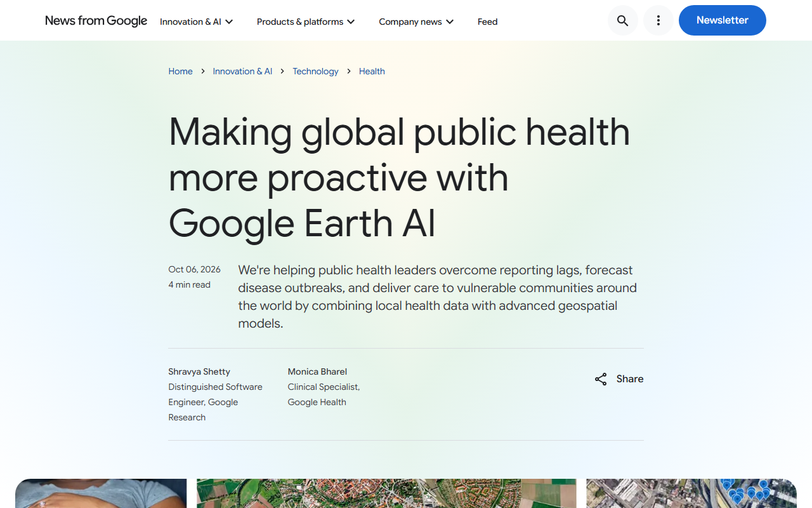Go to Home breadcrumb link
The width and height of the screenshot is (812, 508).
(x=180, y=71)
